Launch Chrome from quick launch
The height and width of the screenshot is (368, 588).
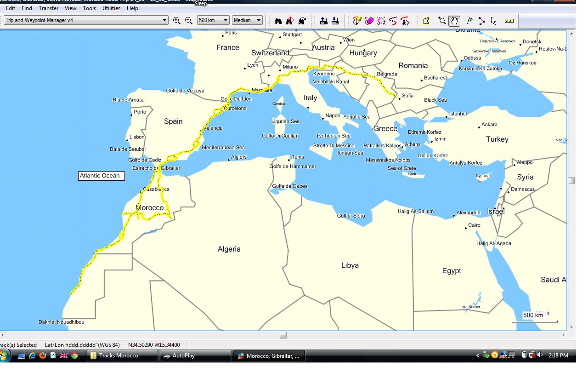click(x=74, y=356)
